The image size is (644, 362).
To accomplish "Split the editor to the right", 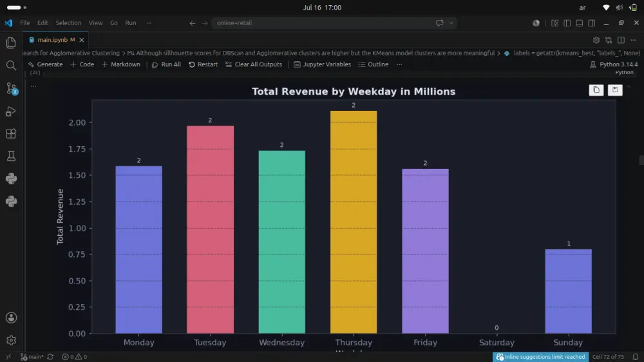I will (621, 40).
